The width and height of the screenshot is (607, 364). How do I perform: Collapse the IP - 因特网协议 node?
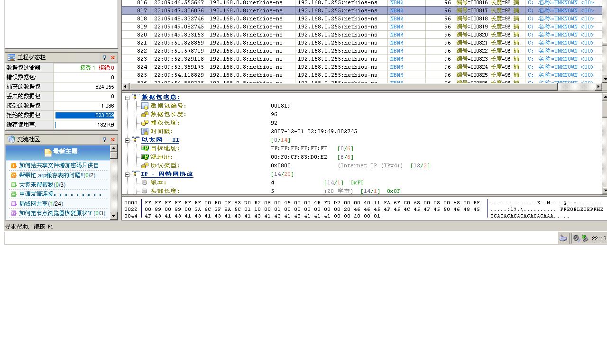point(127,174)
